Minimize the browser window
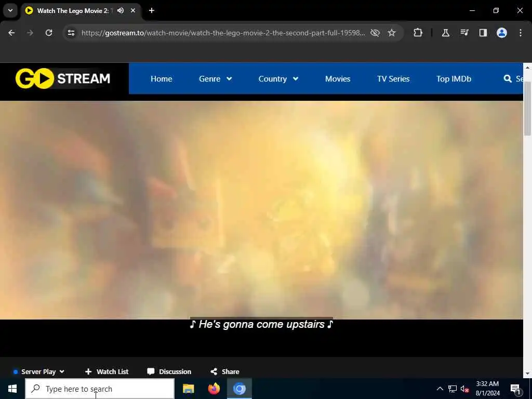 pyautogui.click(x=472, y=10)
